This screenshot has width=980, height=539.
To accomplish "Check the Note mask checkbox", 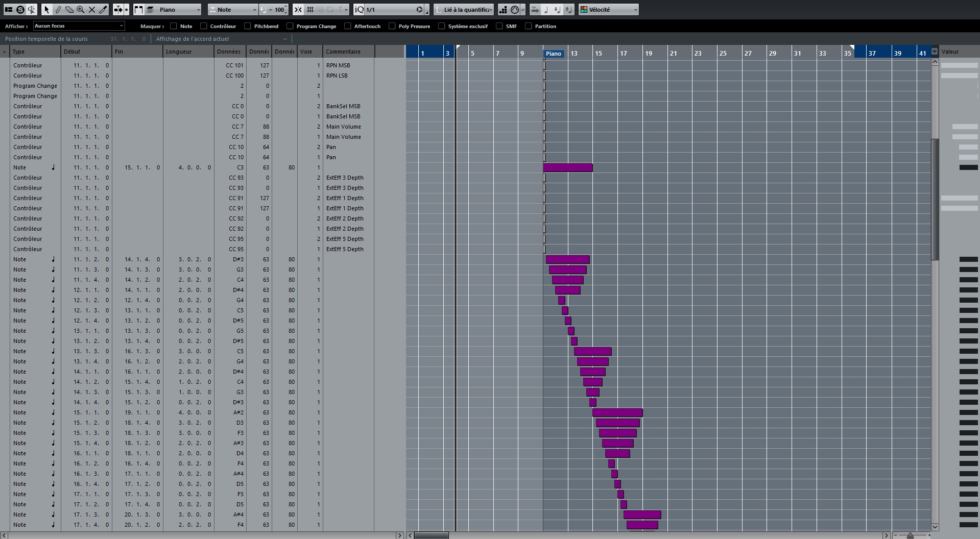I will tap(174, 26).
